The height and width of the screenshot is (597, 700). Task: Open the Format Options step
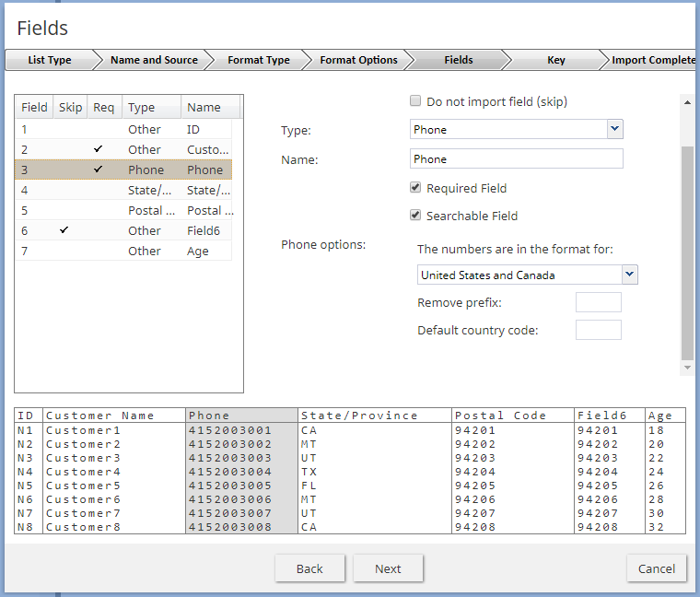tap(358, 60)
